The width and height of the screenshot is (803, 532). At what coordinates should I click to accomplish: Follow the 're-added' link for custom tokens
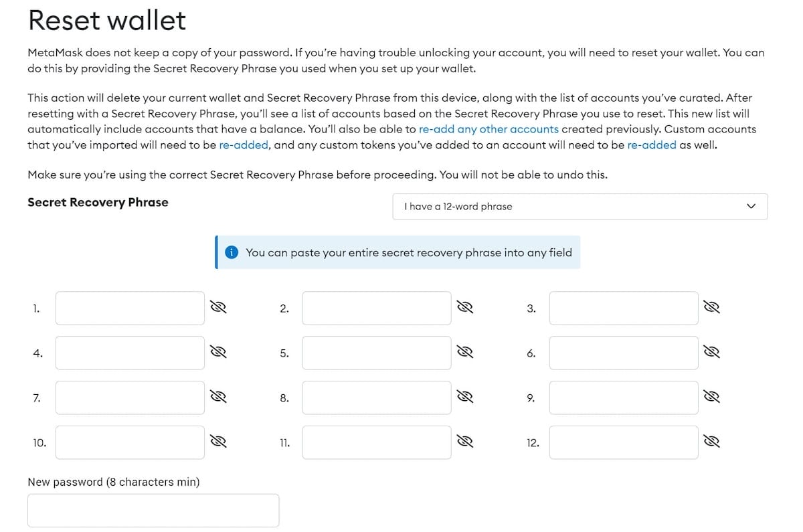pos(651,145)
